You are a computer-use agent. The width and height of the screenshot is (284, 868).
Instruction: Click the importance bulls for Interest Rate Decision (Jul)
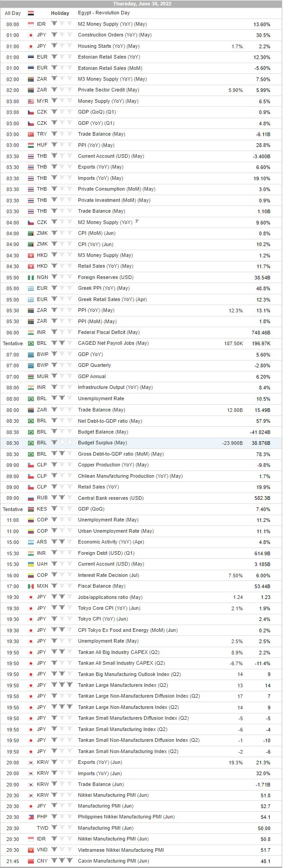click(62, 575)
